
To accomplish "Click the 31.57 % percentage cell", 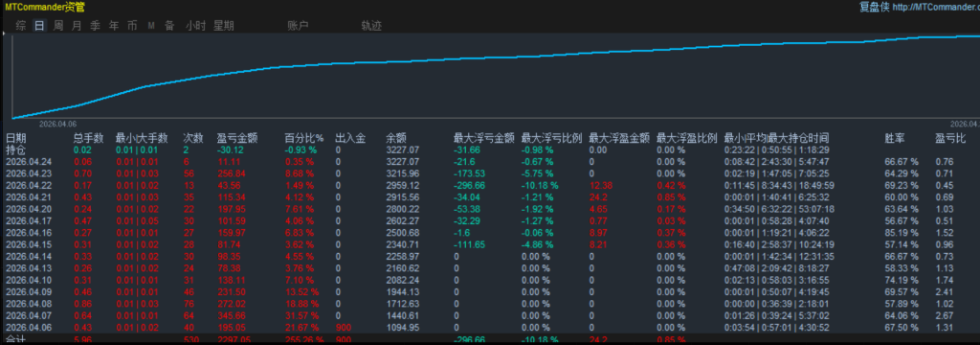I will click(x=301, y=315).
